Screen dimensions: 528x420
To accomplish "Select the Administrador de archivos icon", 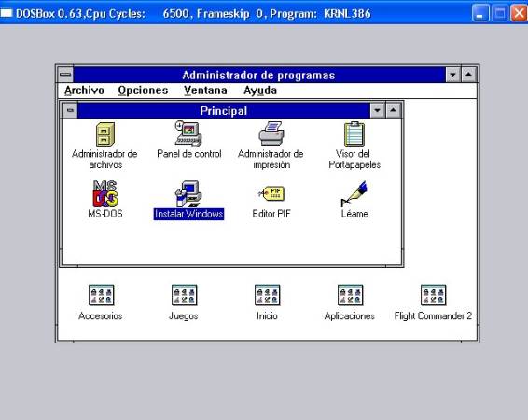I will tap(105, 134).
